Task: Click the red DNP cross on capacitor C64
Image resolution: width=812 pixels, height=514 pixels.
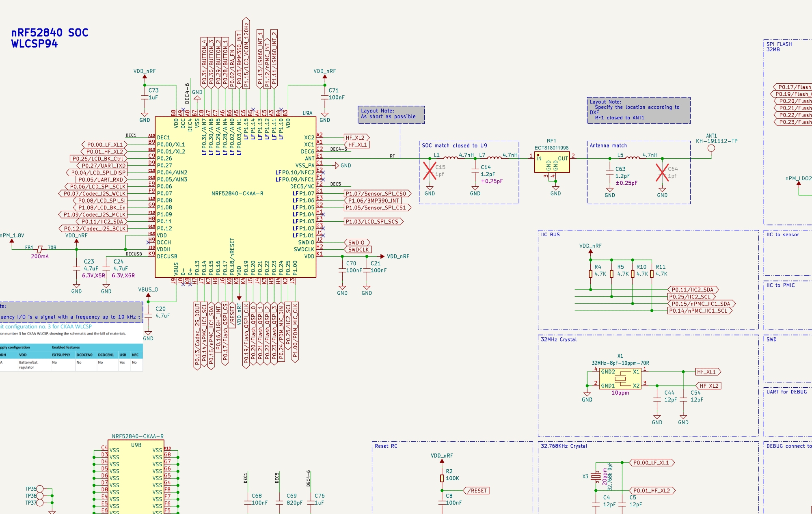Action: pos(662,172)
